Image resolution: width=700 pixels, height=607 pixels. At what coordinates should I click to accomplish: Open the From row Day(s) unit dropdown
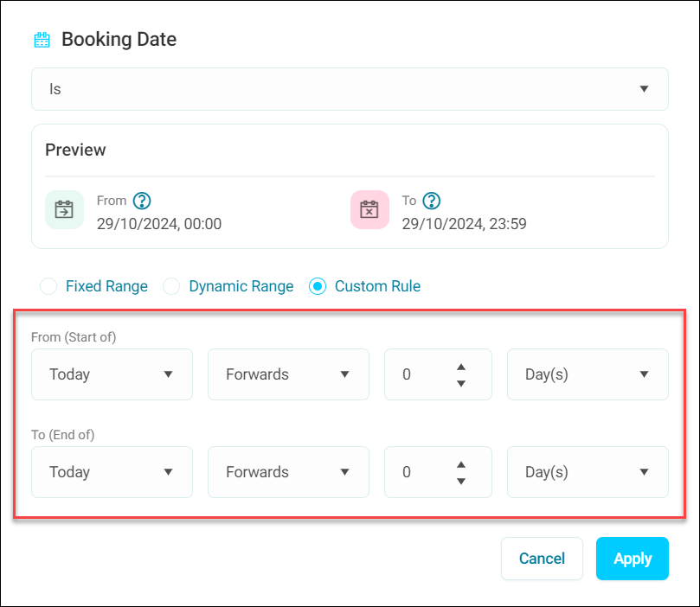pos(588,374)
